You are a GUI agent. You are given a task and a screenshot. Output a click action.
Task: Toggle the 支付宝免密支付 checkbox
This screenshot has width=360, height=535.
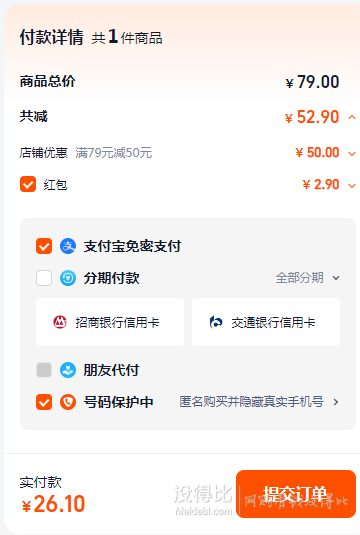[44, 246]
